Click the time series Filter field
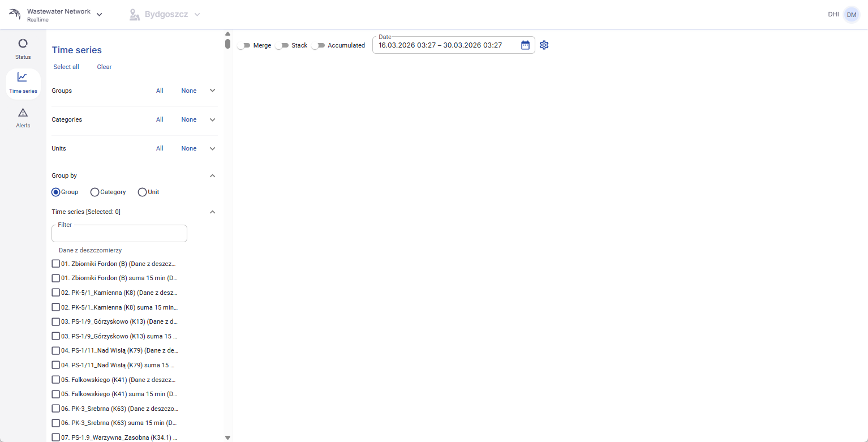 point(119,234)
